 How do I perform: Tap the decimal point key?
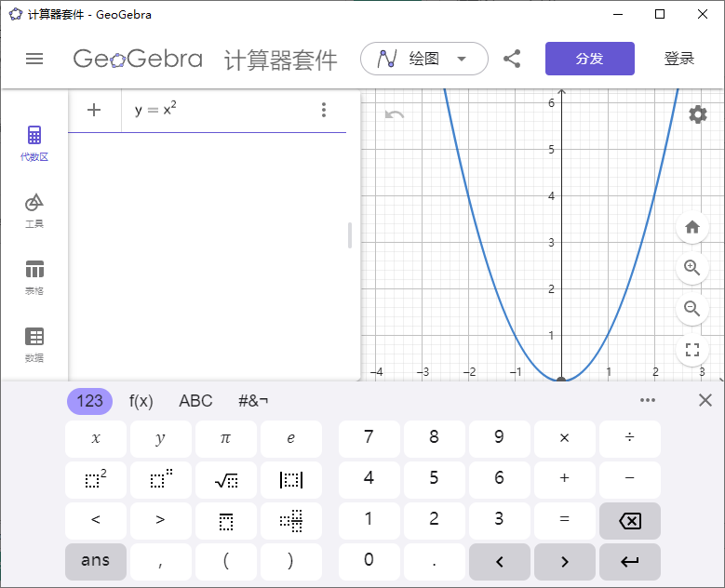coord(435,562)
